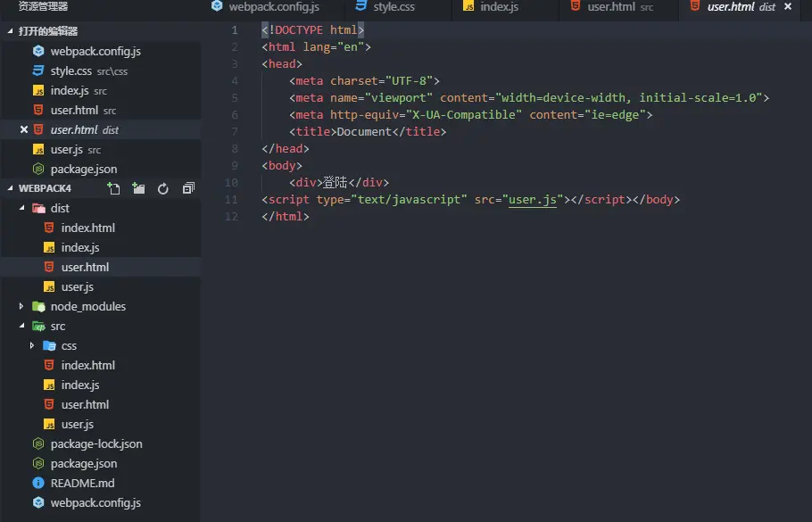
Task: Expand the css folder arrow
Action: click(x=32, y=345)
